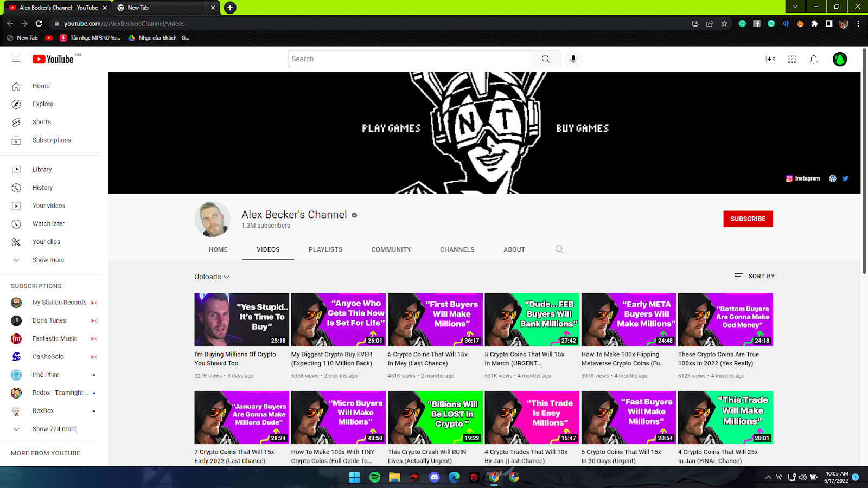Bookmark this page with the star icon
Screen dimensions: 868x488
click(724, 23)
